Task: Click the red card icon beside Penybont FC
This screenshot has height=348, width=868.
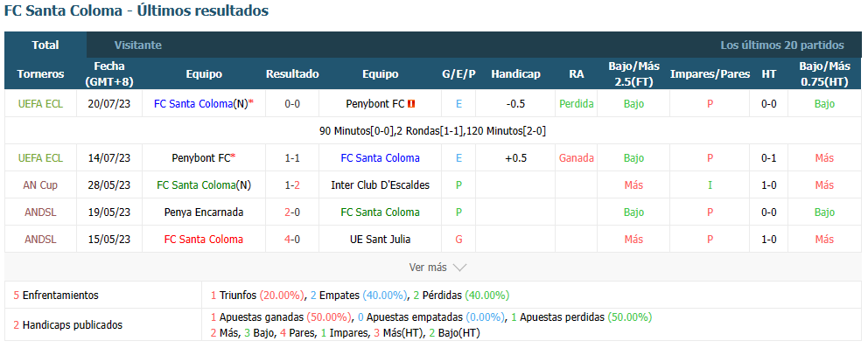Action: [411, 103]
